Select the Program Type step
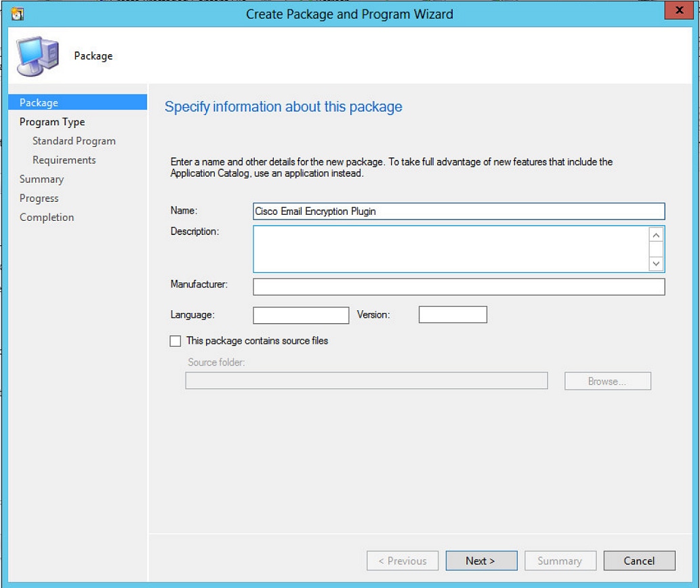Image resolution: width=700 pixels, height=588 pixels. point(52,122)
